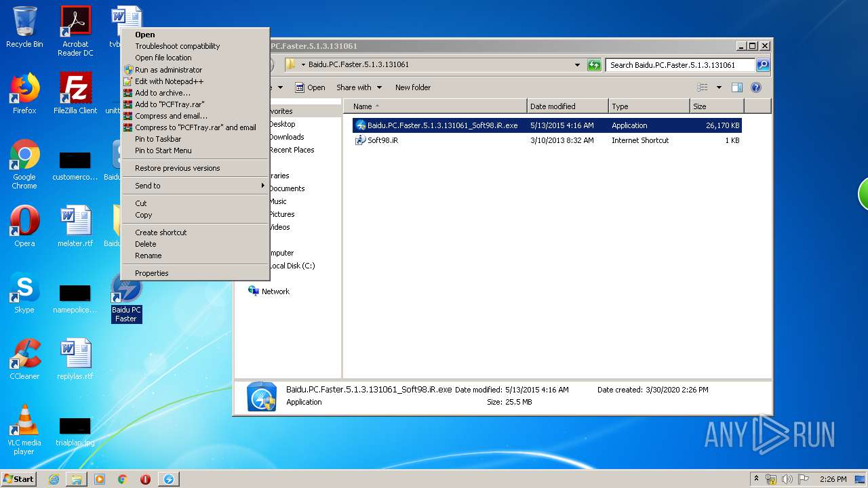Select Restore previous versions
Image resolution: width=868 pixels, height=488 pixels.
[x=195, y=168]
